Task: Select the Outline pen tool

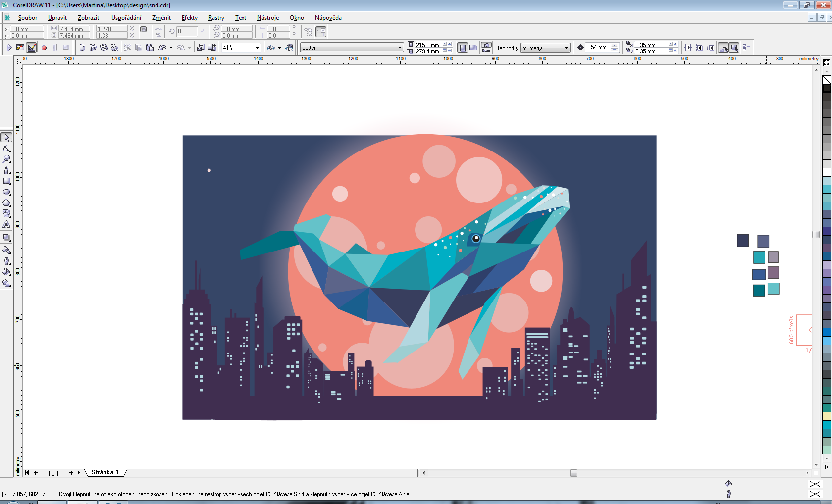Action: tap(6, 261)
